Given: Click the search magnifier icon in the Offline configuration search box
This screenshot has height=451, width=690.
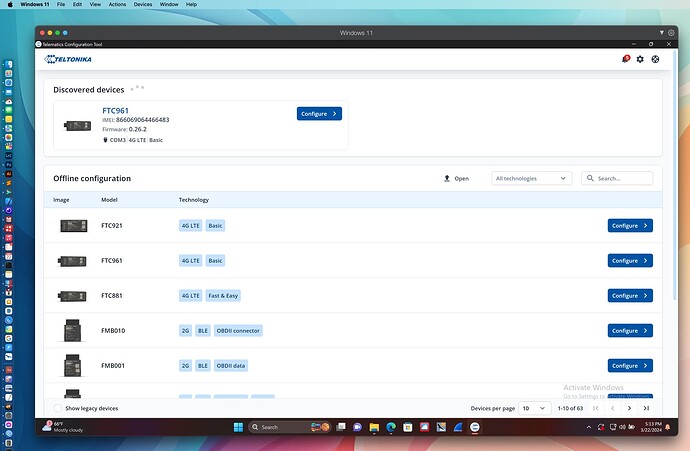Looking at the screenshot, I should pos(590,178).
